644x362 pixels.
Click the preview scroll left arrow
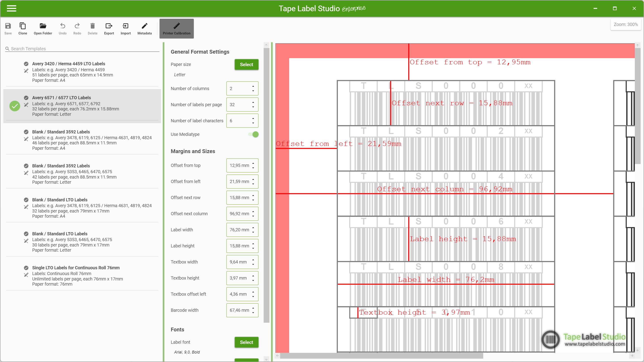[x=277, y=356]
